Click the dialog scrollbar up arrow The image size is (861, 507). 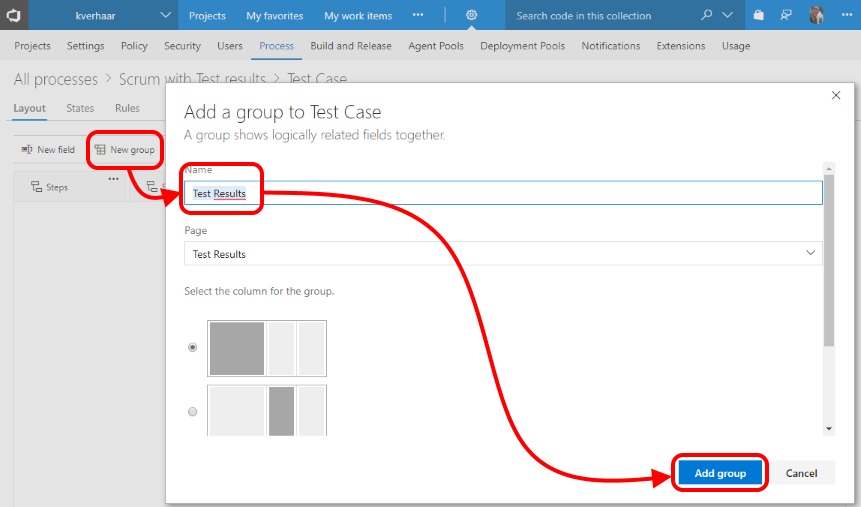click(829, 168)
